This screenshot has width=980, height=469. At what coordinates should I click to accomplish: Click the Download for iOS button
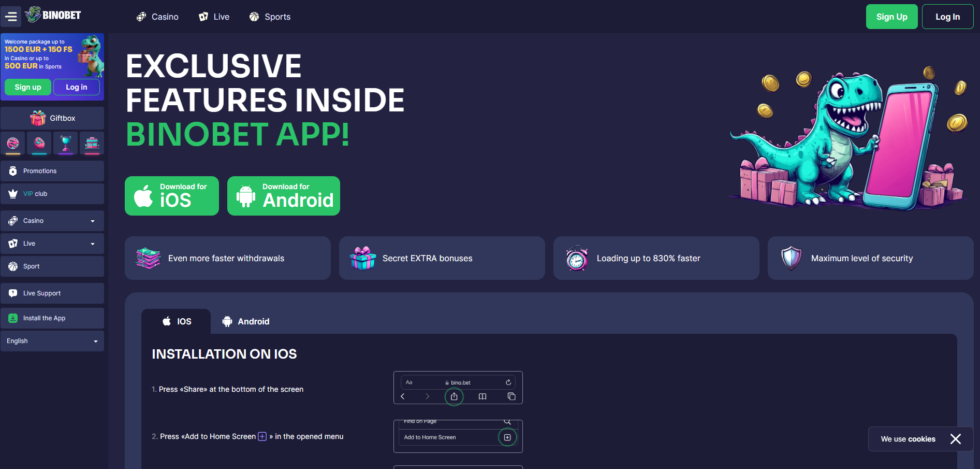tap(172, 196)
